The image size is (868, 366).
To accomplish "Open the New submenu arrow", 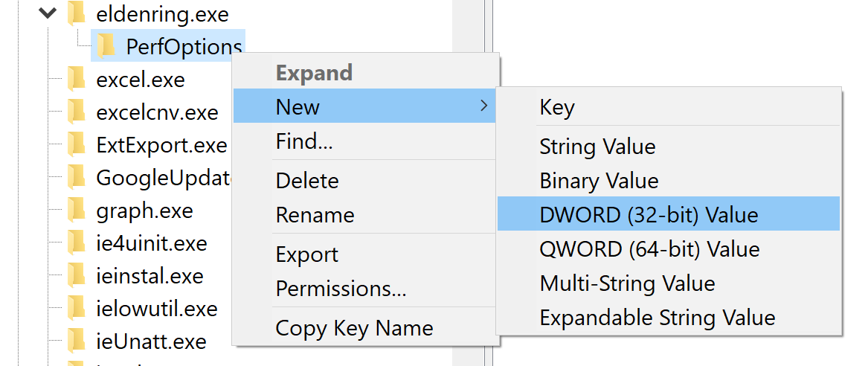I will tap(483, 106).
